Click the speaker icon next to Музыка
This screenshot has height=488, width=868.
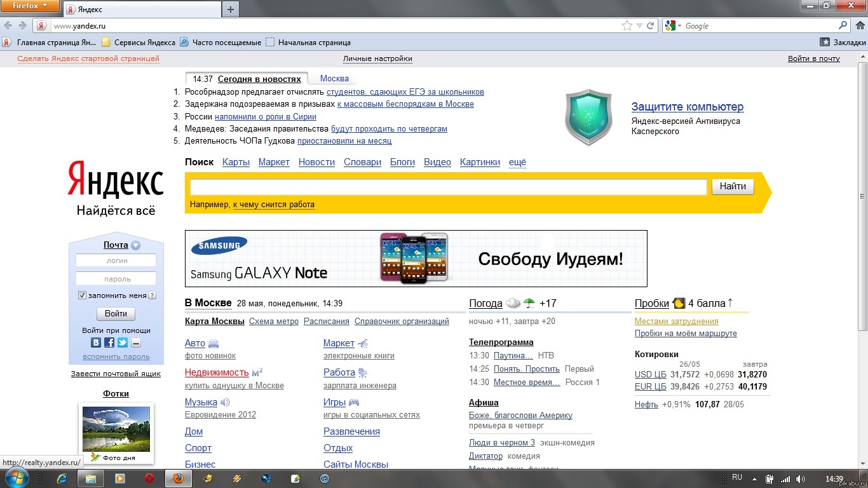pos(225,402)
